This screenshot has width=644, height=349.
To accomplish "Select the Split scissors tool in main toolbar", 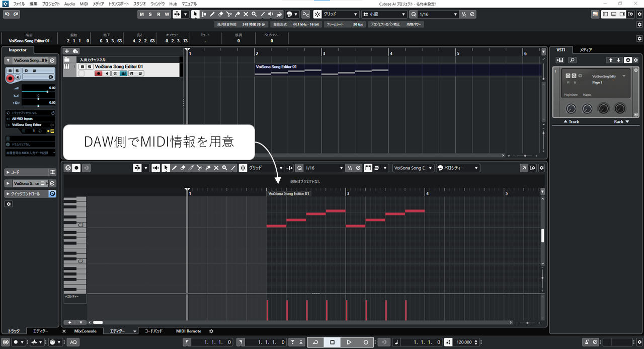I will coord(229,14).
